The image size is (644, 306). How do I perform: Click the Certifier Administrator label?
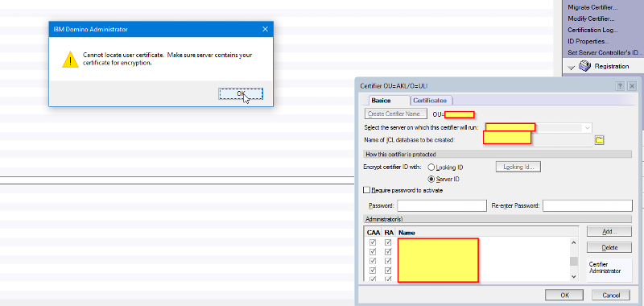605,268
